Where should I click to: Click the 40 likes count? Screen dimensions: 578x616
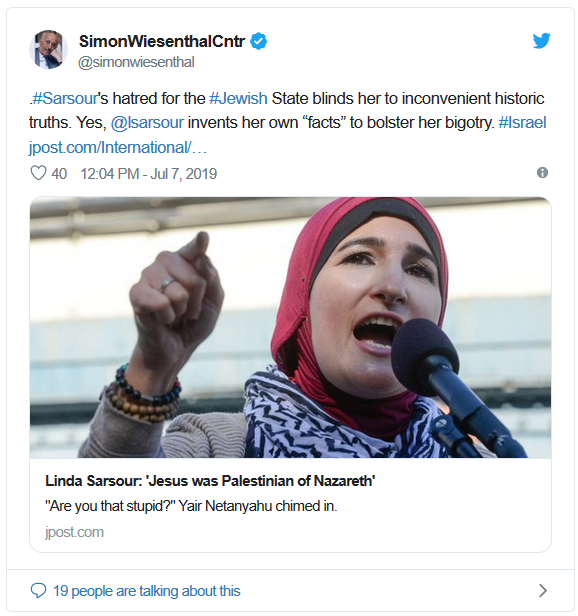coord(59,174)
